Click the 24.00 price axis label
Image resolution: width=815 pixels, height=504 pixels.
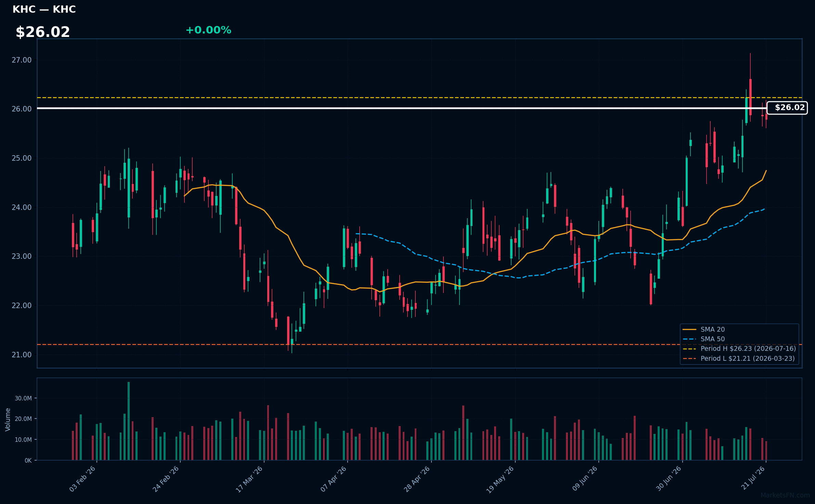tap(22, 208)
